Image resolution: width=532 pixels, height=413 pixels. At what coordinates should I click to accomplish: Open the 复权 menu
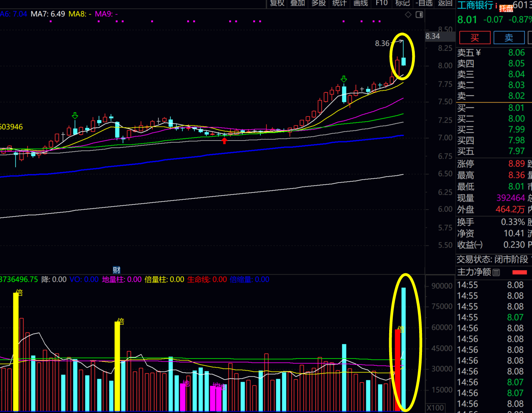point(277,3)
